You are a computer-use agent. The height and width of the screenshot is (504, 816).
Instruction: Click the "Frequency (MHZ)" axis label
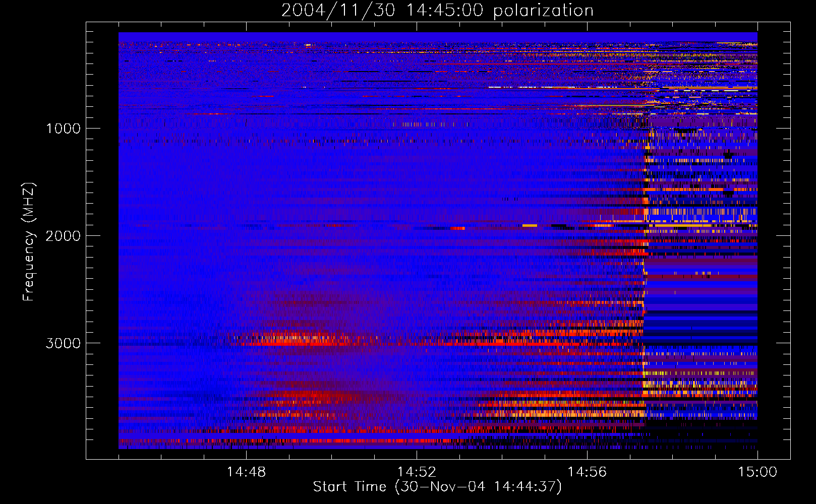pos(28,242)
